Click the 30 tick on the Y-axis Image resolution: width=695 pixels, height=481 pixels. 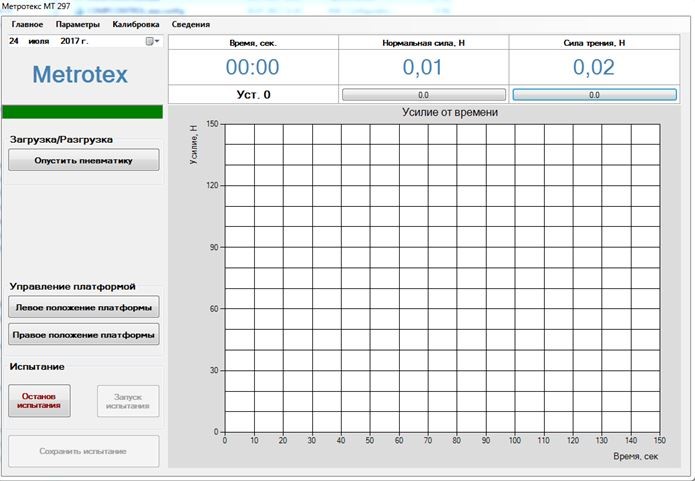[214, 370]
